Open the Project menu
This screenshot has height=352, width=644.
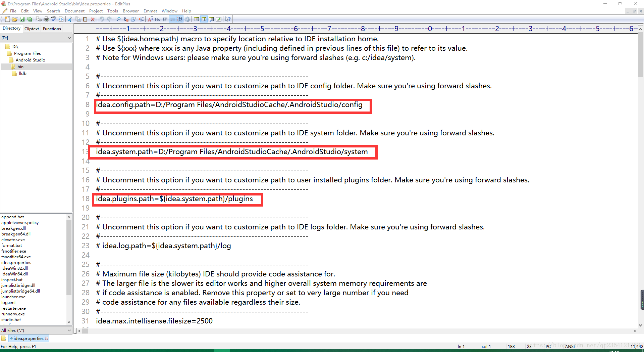coord(96,11)
